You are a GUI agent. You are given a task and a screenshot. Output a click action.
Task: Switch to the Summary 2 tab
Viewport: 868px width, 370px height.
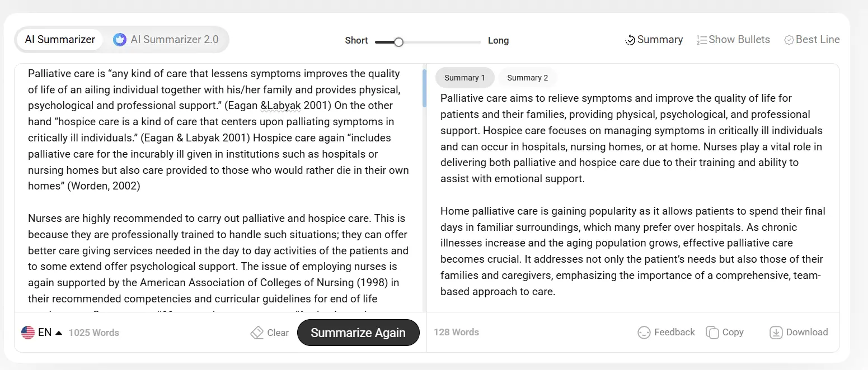point(527,78)
